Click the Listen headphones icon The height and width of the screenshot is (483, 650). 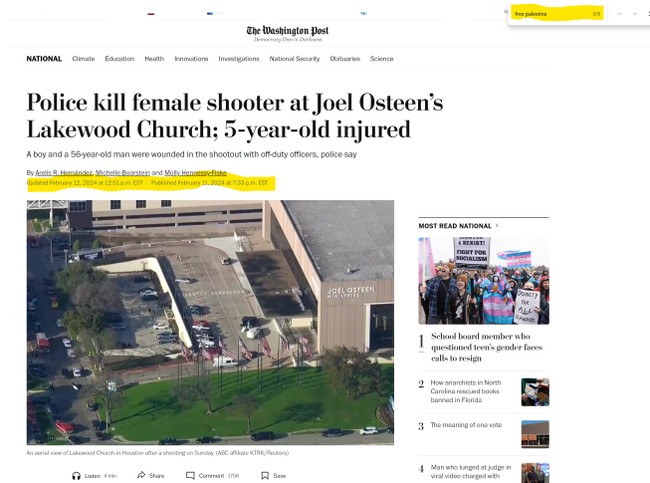76,476
